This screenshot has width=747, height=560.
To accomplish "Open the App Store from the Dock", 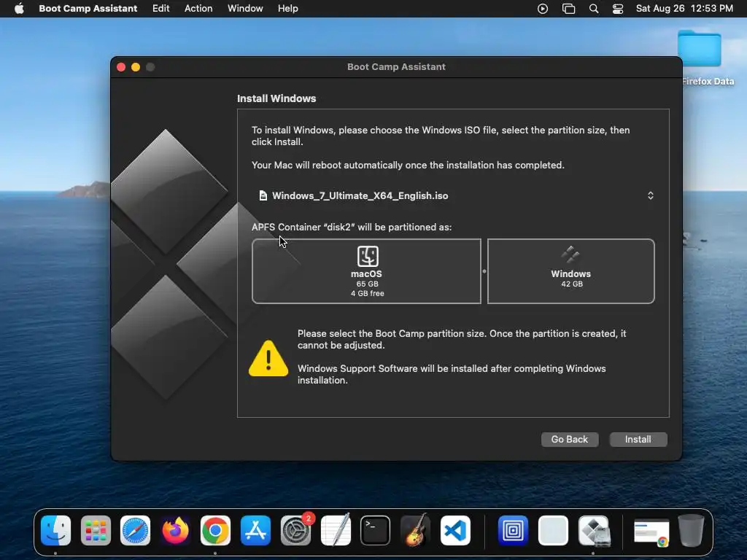I will (255, 531).
